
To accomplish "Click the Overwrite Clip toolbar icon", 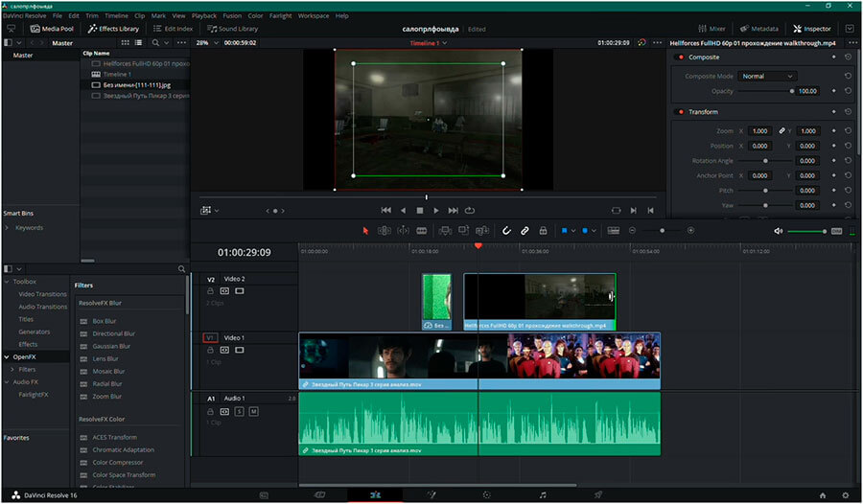I will click(463, 231).
